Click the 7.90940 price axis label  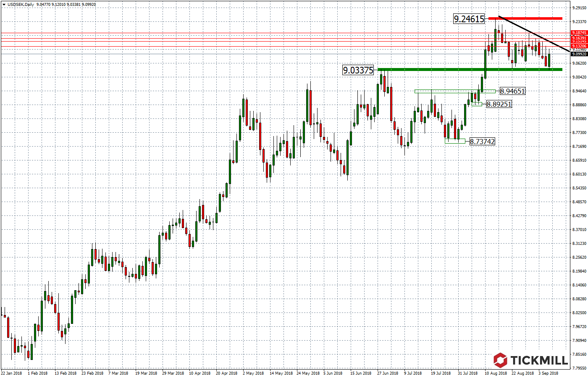(x=579, y=340)
